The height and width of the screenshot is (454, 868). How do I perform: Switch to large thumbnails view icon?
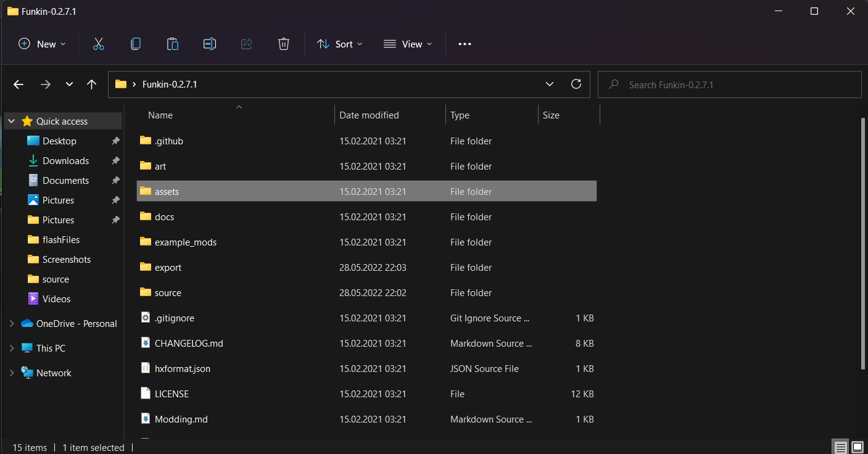tap(857, 447)
